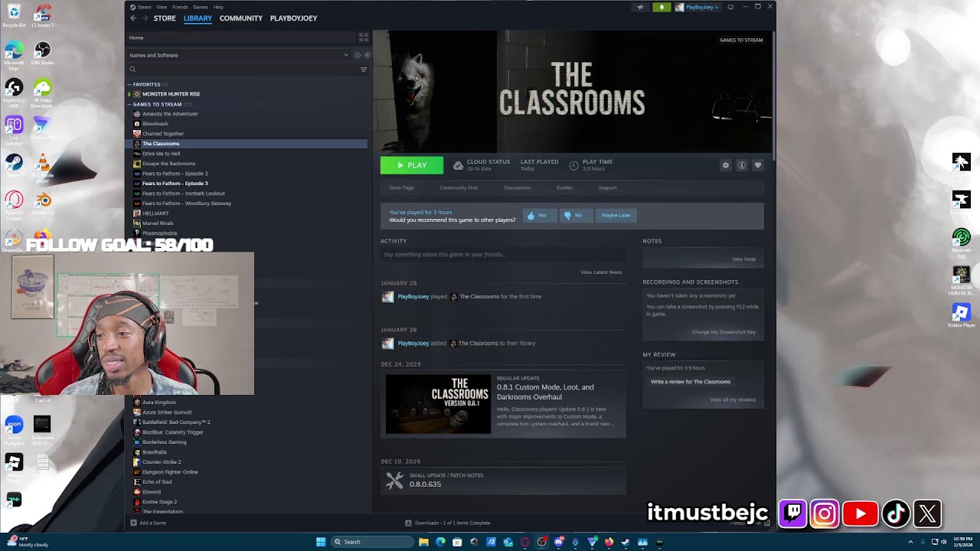Sort library by recent activity clock icon
This screenshot has width=980, height=551.
358,55
